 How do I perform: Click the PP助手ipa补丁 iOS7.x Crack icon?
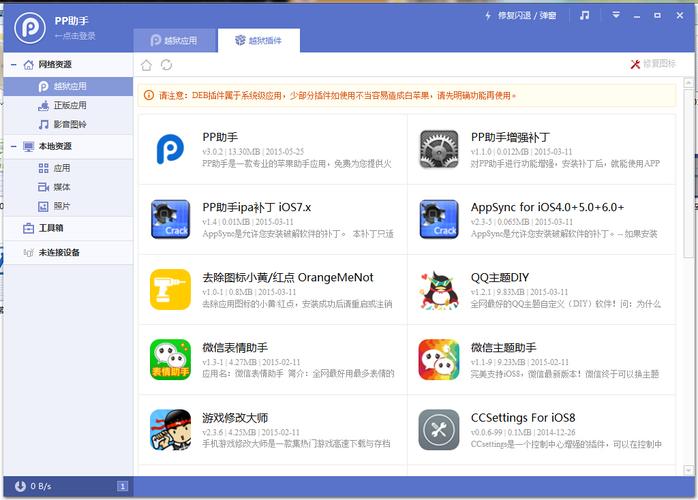[170, 219]
